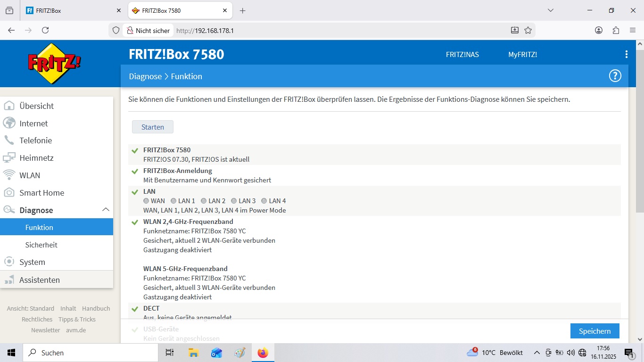Select Sicherheit in the Diagnose submenu

pos(57,245)
